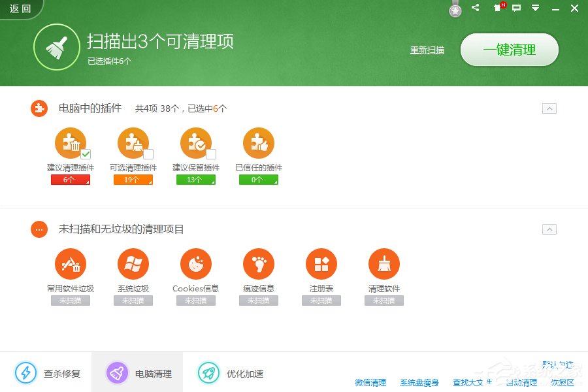Collapse the 电脑中的插件 section
588x392 pixels.
click(x=549, y=108)
